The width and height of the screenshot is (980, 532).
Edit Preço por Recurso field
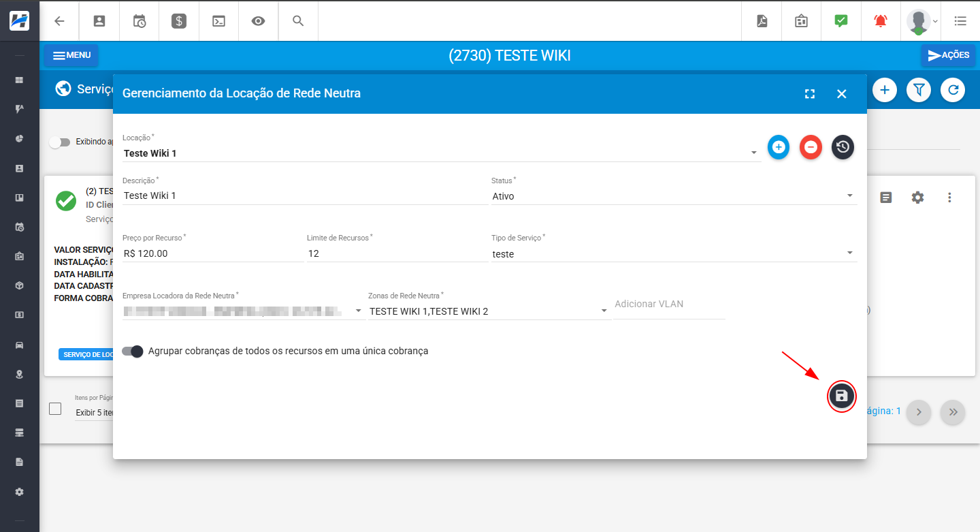point(213,253)
